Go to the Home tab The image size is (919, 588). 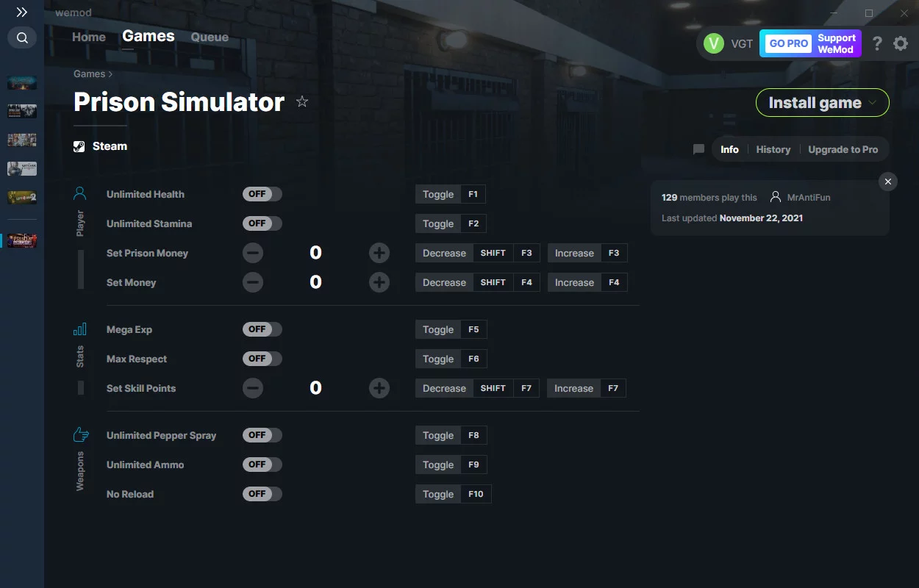tap(89, 37)
